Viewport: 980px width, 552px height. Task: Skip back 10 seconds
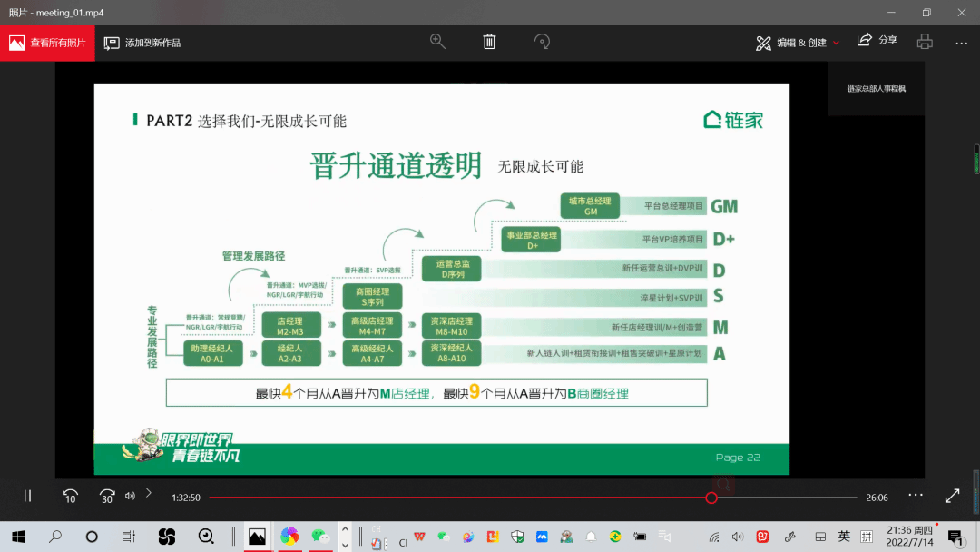click(x=70, y=496)
